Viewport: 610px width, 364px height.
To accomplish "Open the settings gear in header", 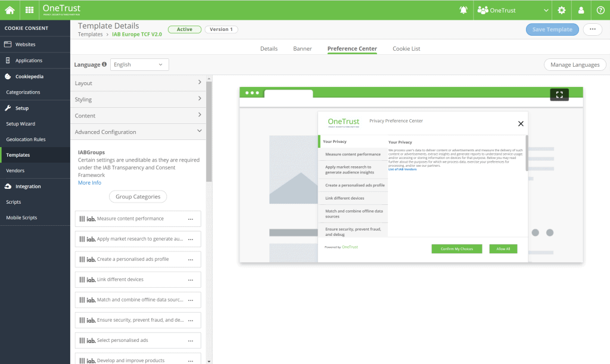I will [x=561, y=10].
